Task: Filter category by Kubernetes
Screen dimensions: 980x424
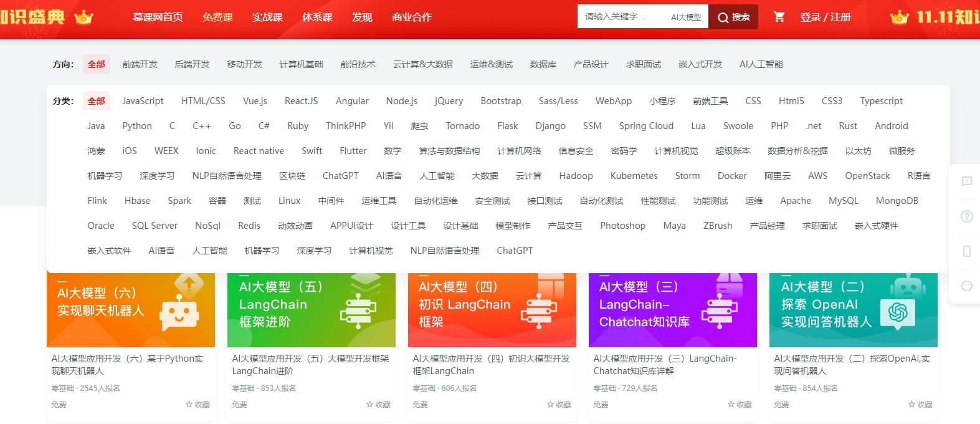Action: point(634,176)
